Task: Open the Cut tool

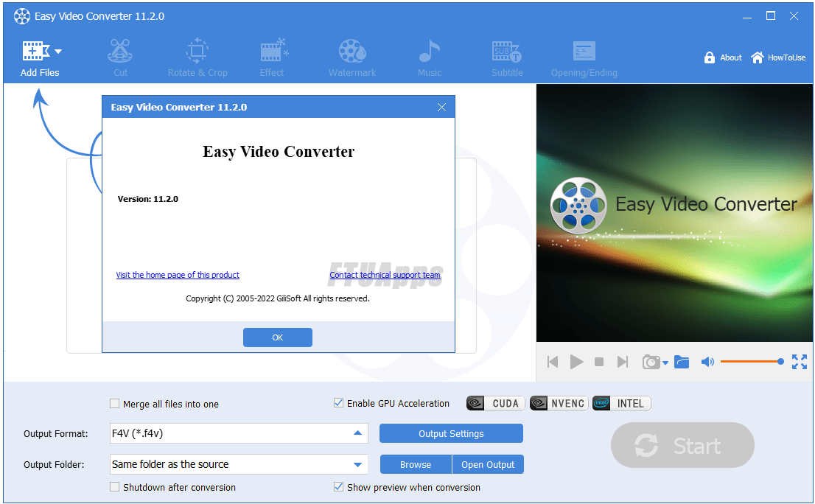Action: click(x=120, y=58)
